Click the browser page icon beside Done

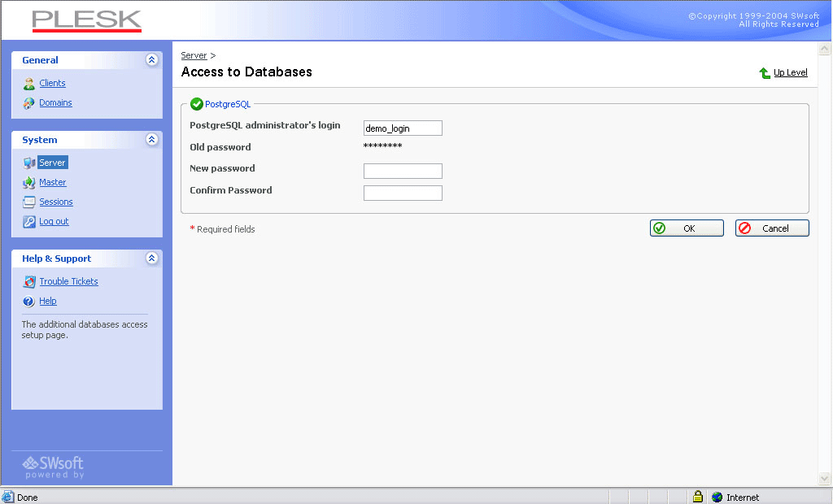(7, 497)
